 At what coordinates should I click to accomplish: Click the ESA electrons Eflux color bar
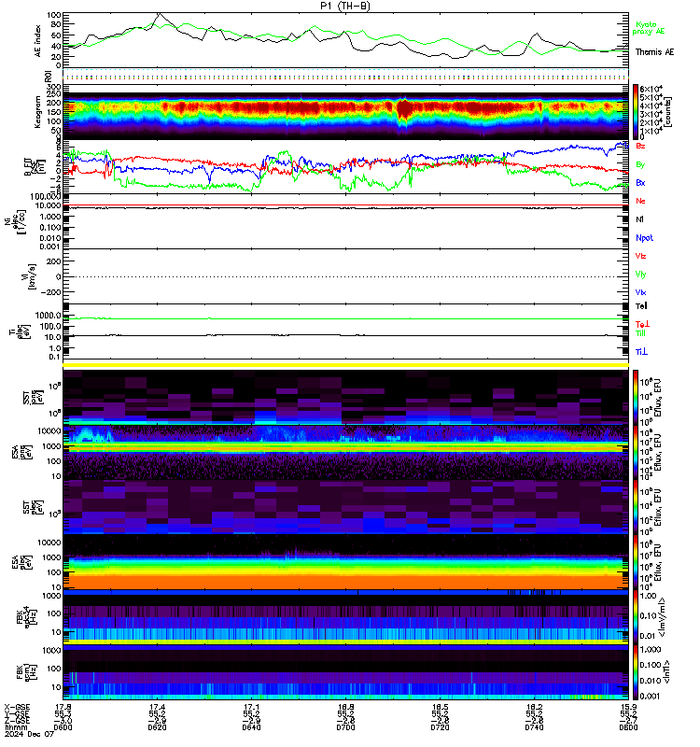click(636, 562)
